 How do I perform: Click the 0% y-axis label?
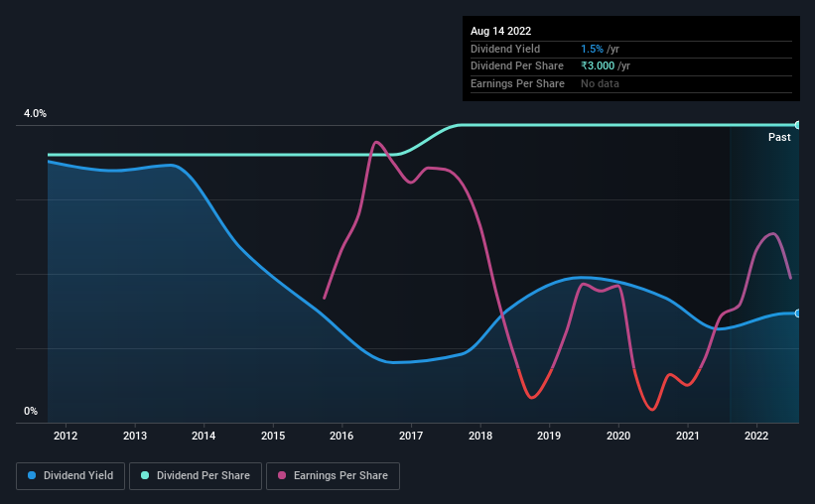(x=31, y=412)
